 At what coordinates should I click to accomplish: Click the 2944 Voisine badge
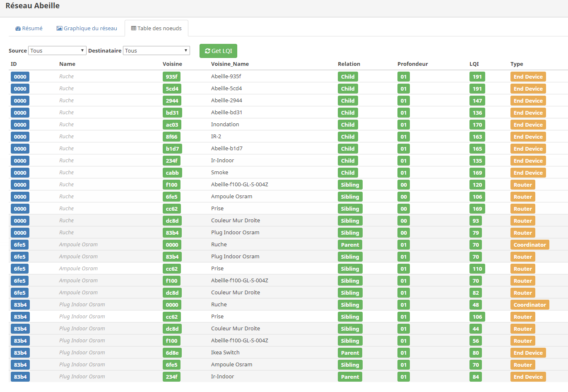(x=172, y=101)
